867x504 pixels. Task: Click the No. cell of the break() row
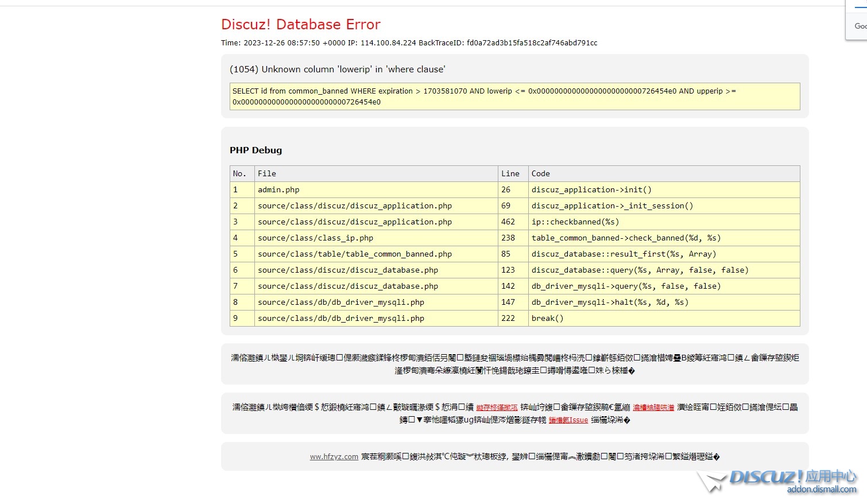pyautogui.click(x=242, y=318)
